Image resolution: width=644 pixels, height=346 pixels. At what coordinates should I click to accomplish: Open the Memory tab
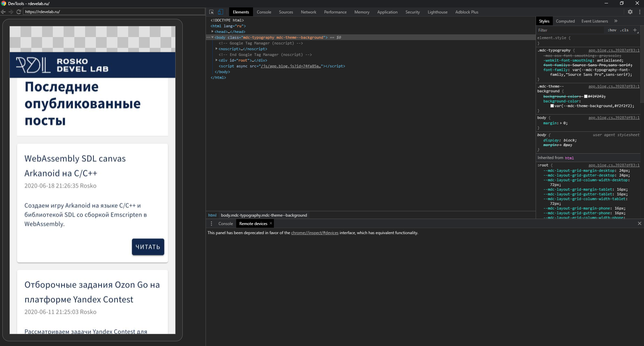(362, 12)
